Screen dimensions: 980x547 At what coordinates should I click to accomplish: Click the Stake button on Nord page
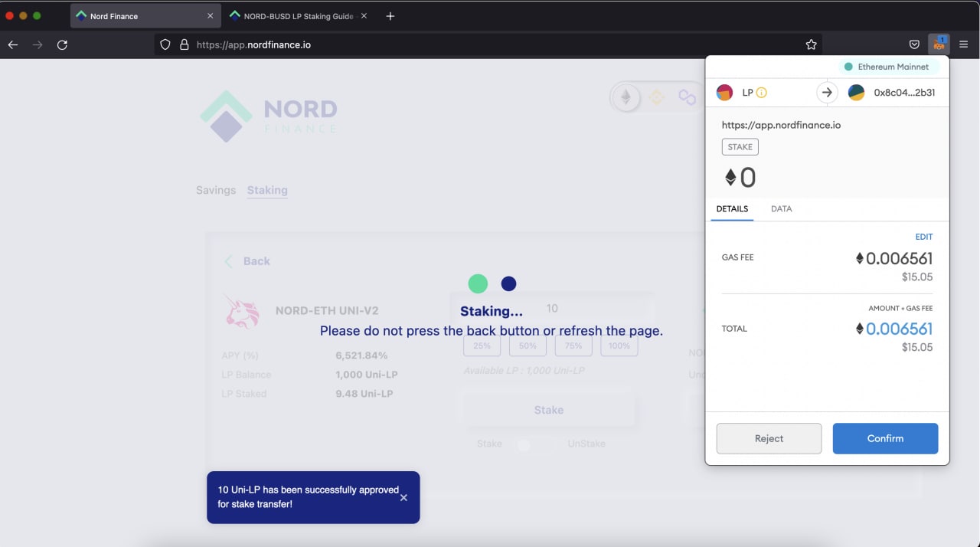549,410
